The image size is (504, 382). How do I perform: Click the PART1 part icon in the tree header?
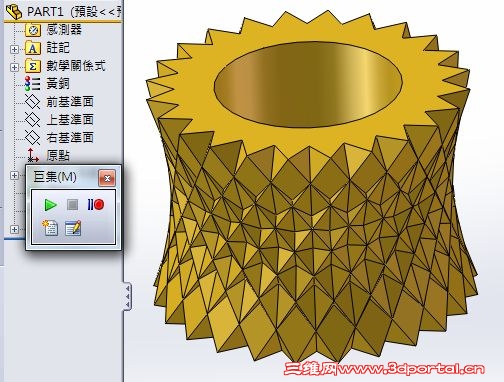point(14,11)
